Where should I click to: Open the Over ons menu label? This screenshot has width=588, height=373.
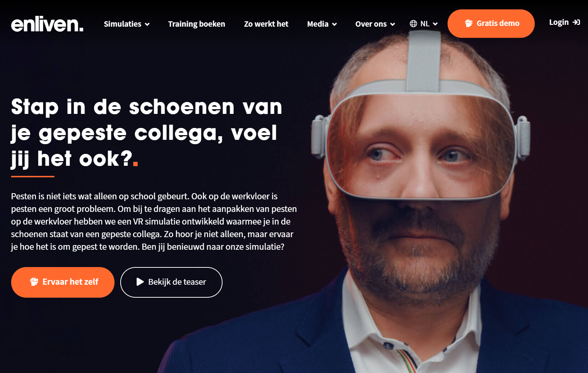pyautogui.click(x=371, y=24)
